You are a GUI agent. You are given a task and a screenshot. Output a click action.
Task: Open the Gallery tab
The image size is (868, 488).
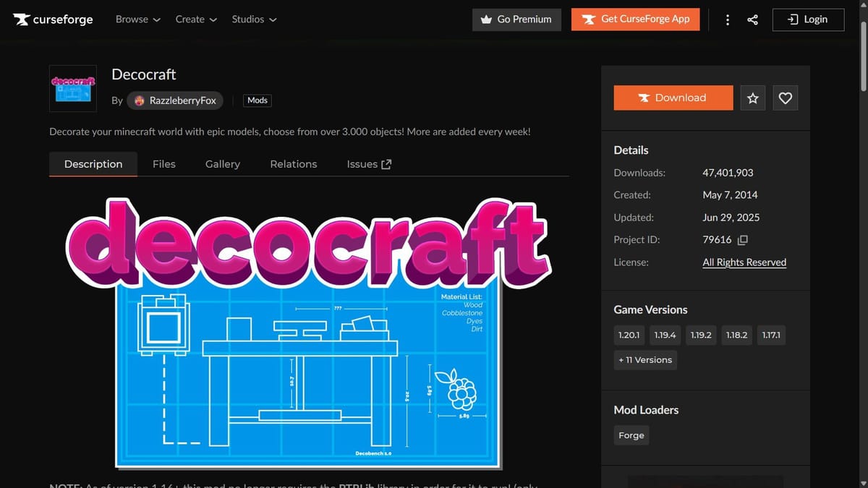tap(222, 164)
